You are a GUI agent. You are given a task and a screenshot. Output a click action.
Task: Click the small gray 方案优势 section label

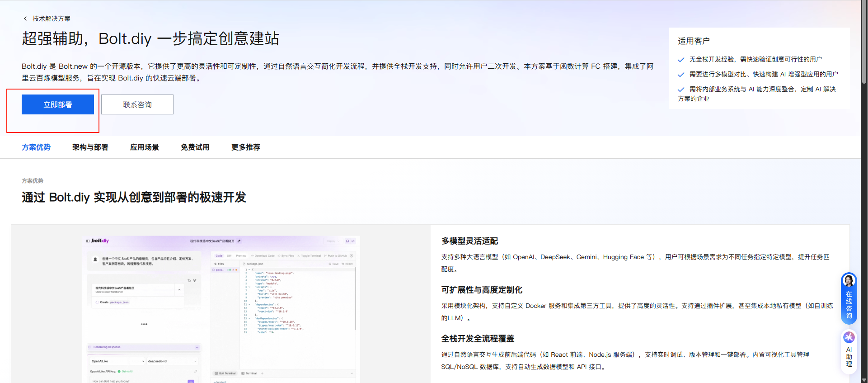pos(33,181)
